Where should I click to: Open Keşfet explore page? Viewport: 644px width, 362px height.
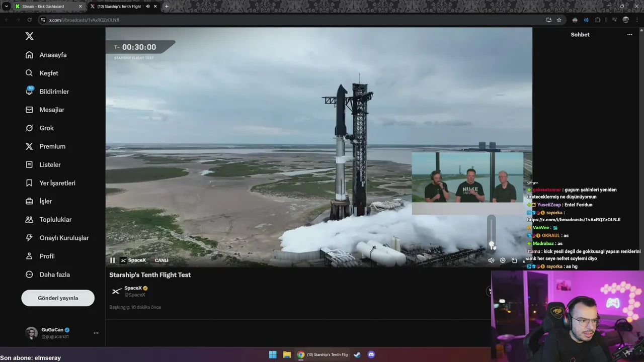click(x=42, y=73)
